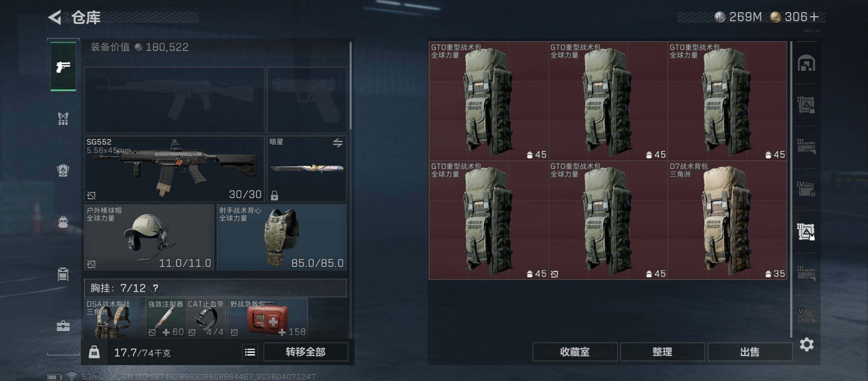
Task: Select the main stash house icon
Action: [807, 63]
